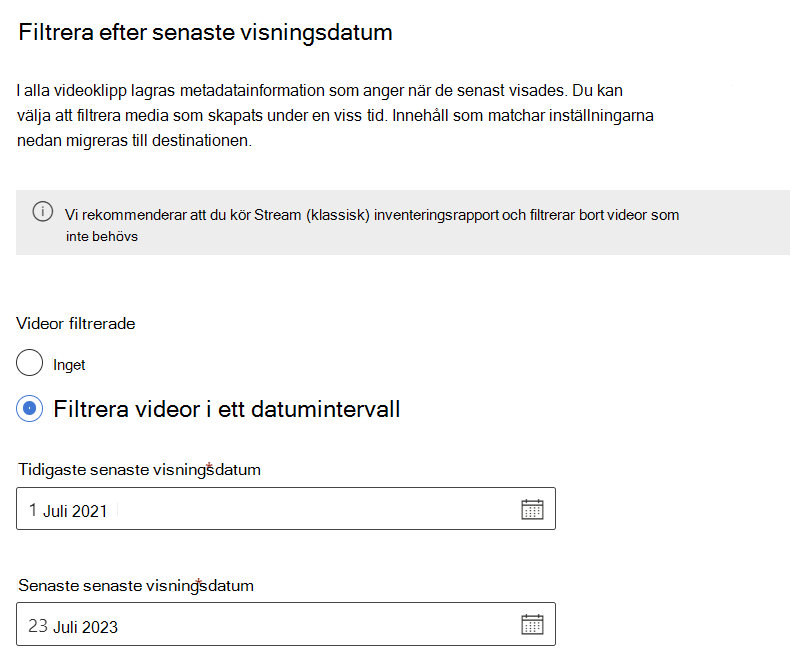This screenshot has width=804, height=667.
Task: Click the Senaste senaste visningsdatum field label
Action: 136,585
